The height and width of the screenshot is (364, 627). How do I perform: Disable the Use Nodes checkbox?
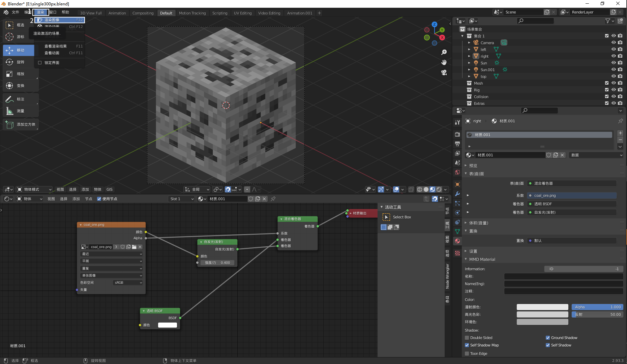pos(99,199)
